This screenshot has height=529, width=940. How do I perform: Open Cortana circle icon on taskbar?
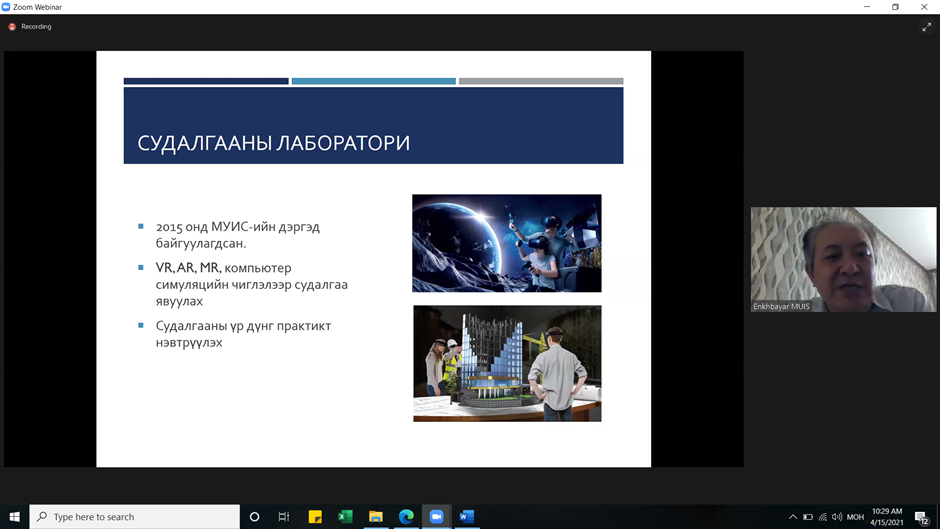pos(254,516)
